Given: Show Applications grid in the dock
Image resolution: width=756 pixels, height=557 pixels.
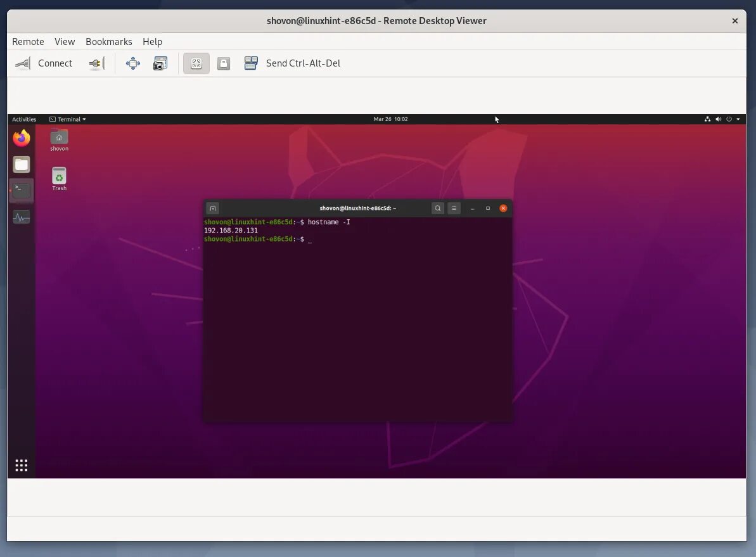Looking at the screenshot, I should tap(21, 465).
